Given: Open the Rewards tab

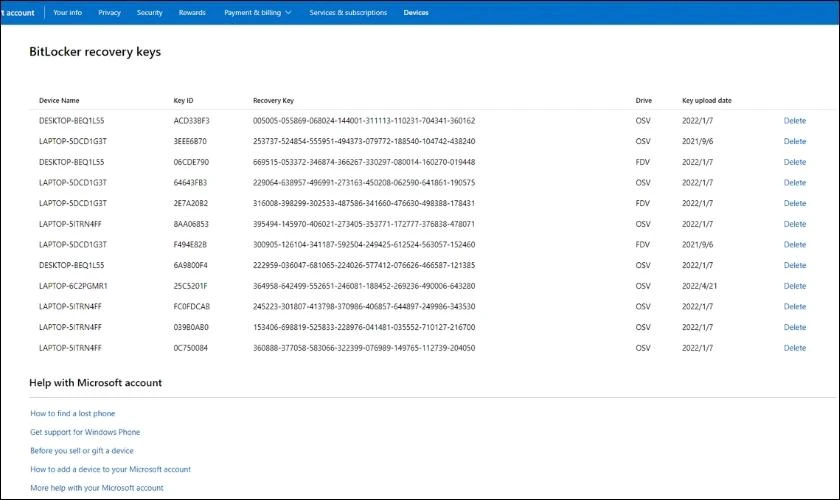Looking at the screenshot, I should click(x=192, y=12).
